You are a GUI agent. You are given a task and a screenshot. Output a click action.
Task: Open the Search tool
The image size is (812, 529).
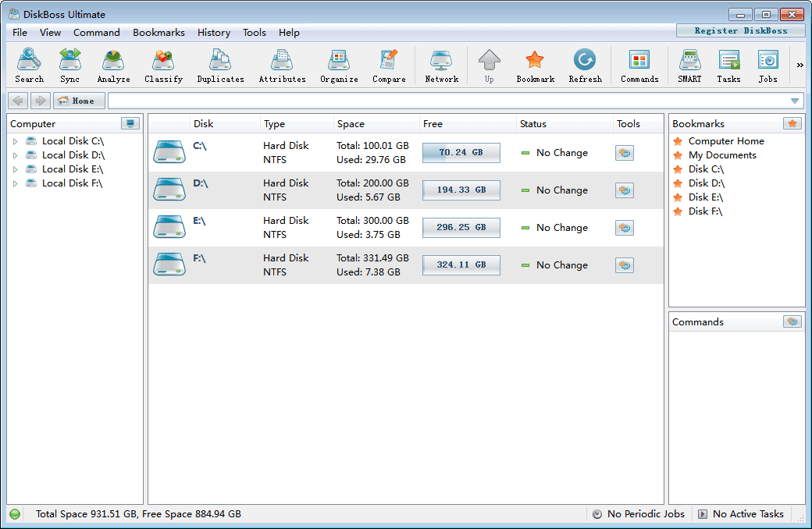(x=29, y=66)
